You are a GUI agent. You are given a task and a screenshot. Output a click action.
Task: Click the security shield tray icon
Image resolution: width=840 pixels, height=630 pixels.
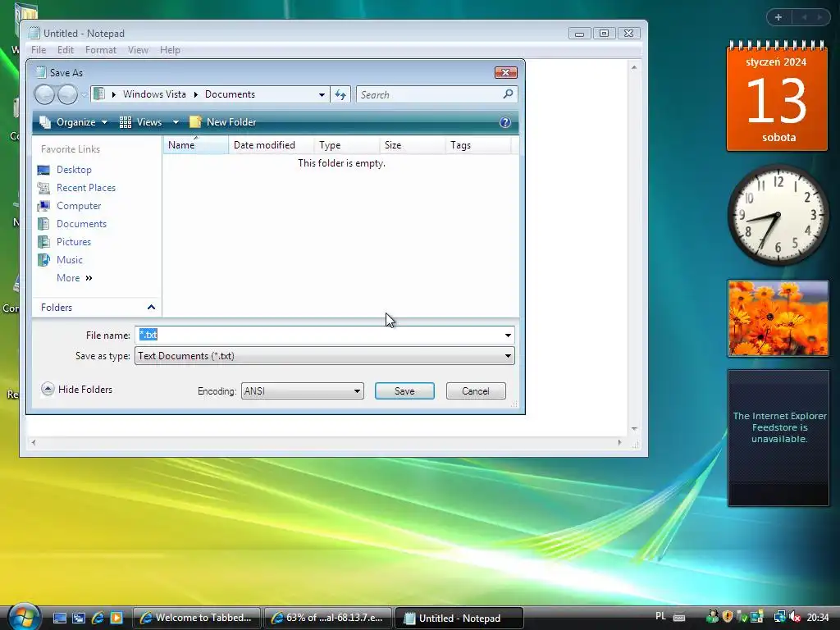[728, 618]
